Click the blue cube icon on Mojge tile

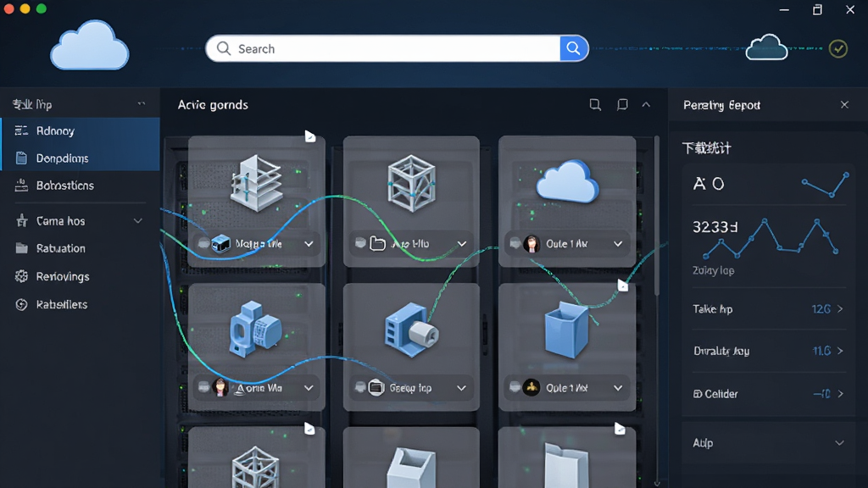221,243
